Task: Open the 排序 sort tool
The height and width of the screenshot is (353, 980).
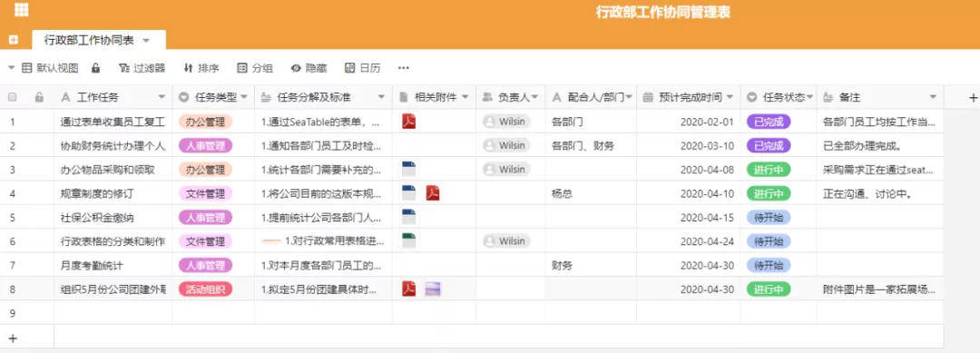Action: [201, 68]
